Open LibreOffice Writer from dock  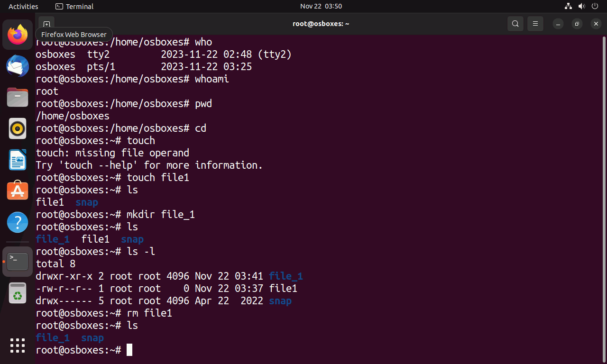(18, 160)
